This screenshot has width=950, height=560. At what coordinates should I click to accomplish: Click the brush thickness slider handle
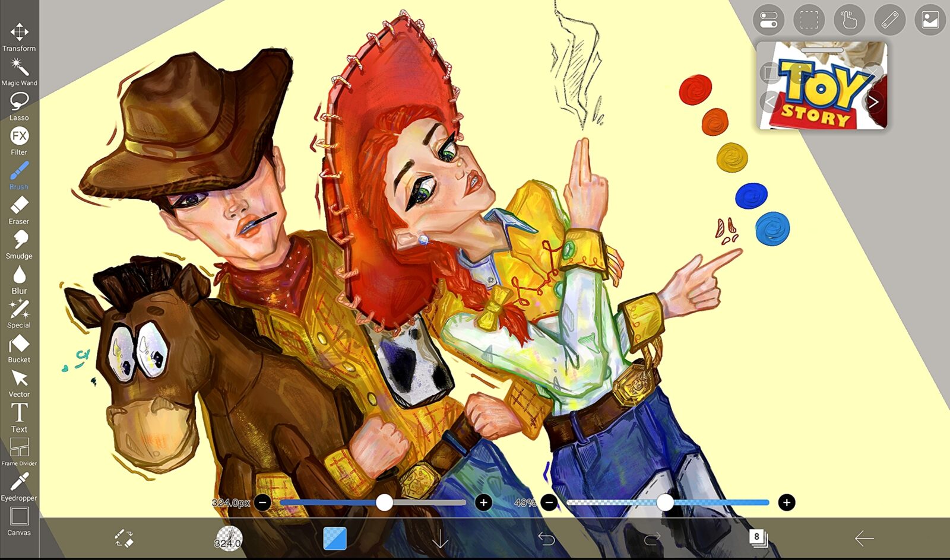click(x=385, y=503)
